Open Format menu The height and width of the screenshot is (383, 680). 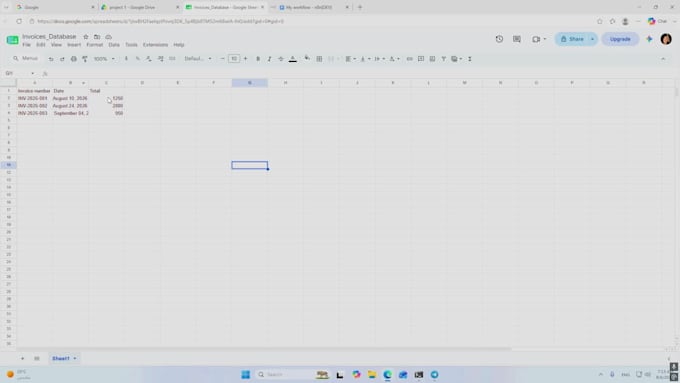pos(95,45)
